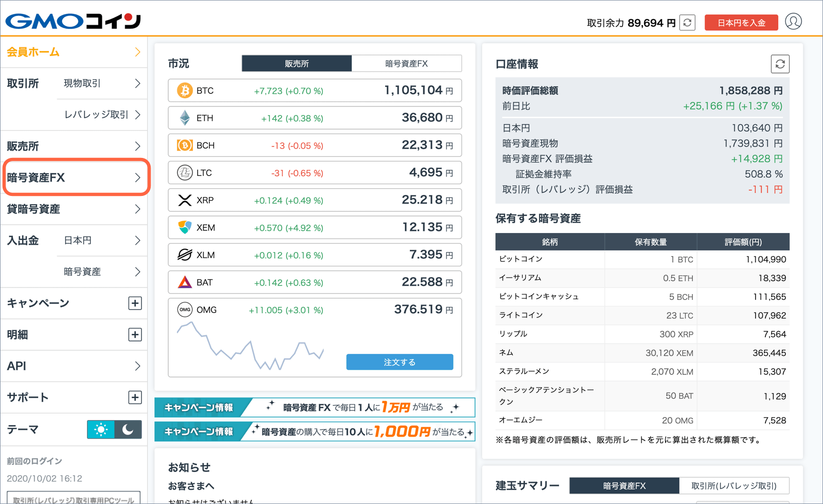
Task: Click the ビットコイン holdings row
Action: pyautogui.click(x=642, y=259)
